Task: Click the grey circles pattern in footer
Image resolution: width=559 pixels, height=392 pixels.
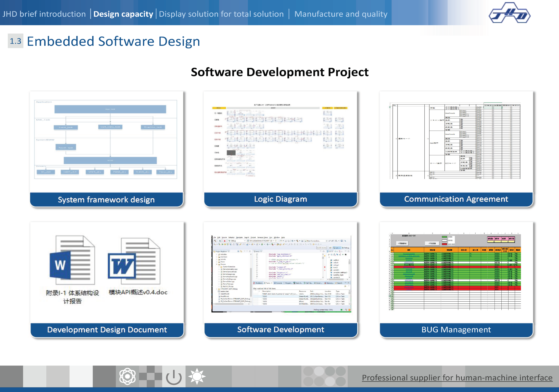Action: coord(324,376)
